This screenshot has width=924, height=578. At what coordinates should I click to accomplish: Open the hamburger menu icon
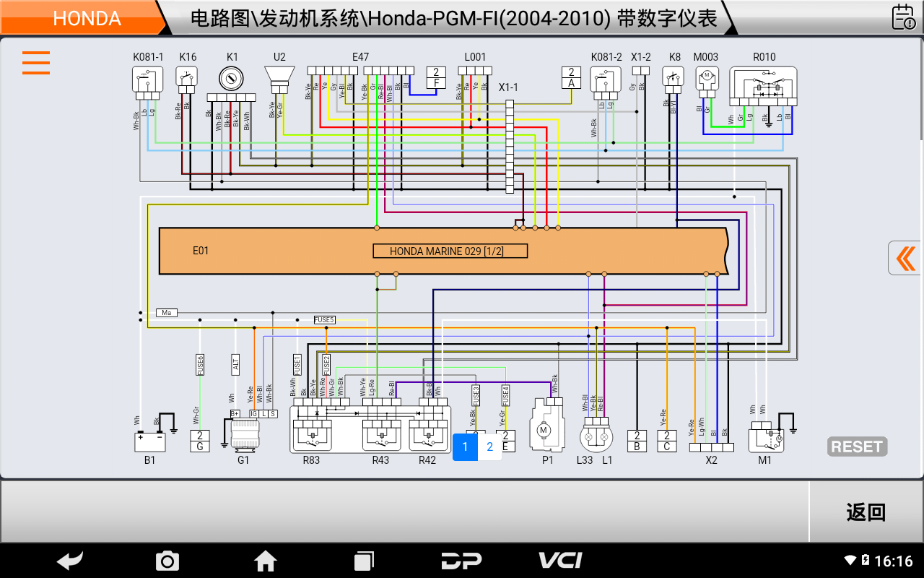[x=36, y=63]
